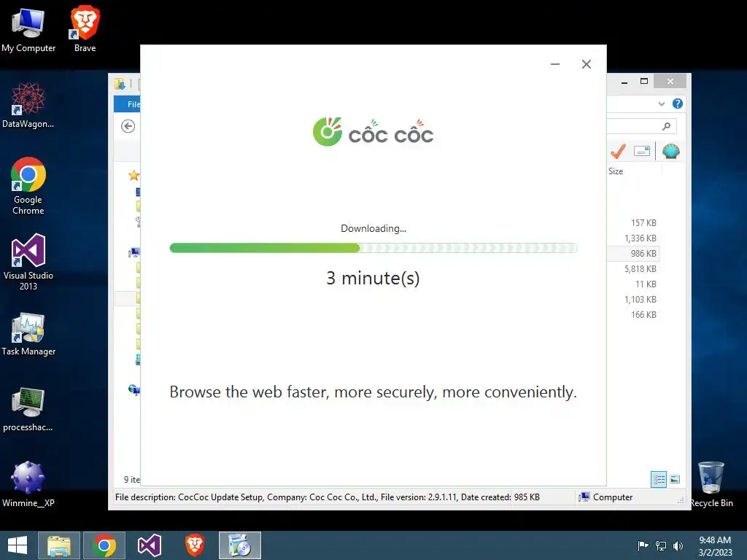747x560 pixels.
Task: Click the Explorer folder title icon
Action: point(120,84)
